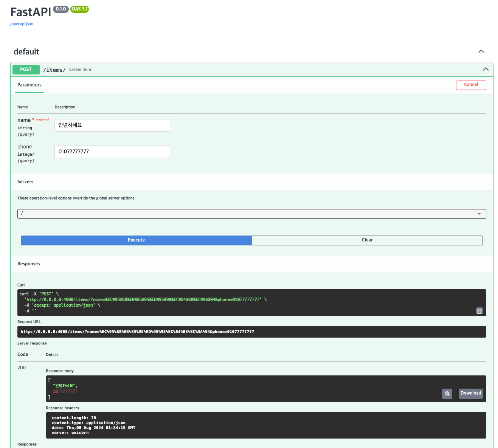The image size is (498, 448).
Task: Click the Response headers label
Action: click(62, 408)
